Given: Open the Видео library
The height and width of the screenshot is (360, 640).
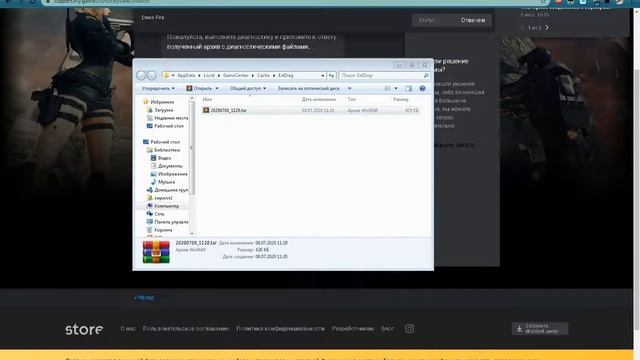Looking at the screenshot, I should [161, 158].
